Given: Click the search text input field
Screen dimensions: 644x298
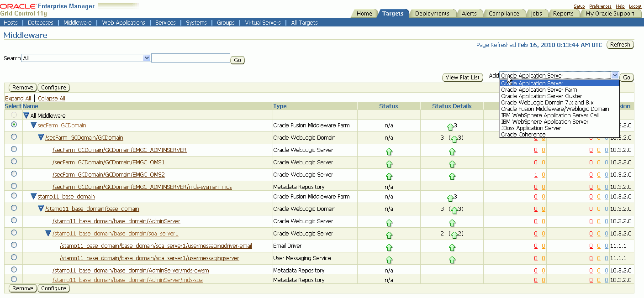Looking at the screenshot, I should click(190, 58).
